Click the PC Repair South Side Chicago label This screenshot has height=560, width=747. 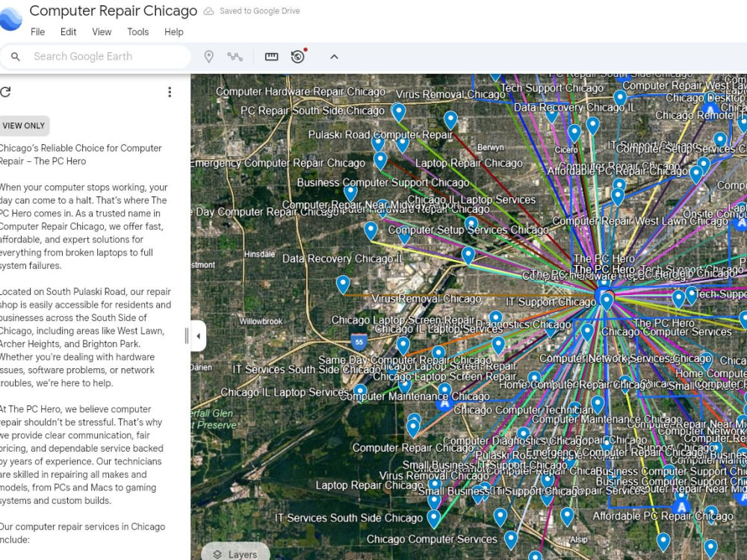tap(312, 111)
